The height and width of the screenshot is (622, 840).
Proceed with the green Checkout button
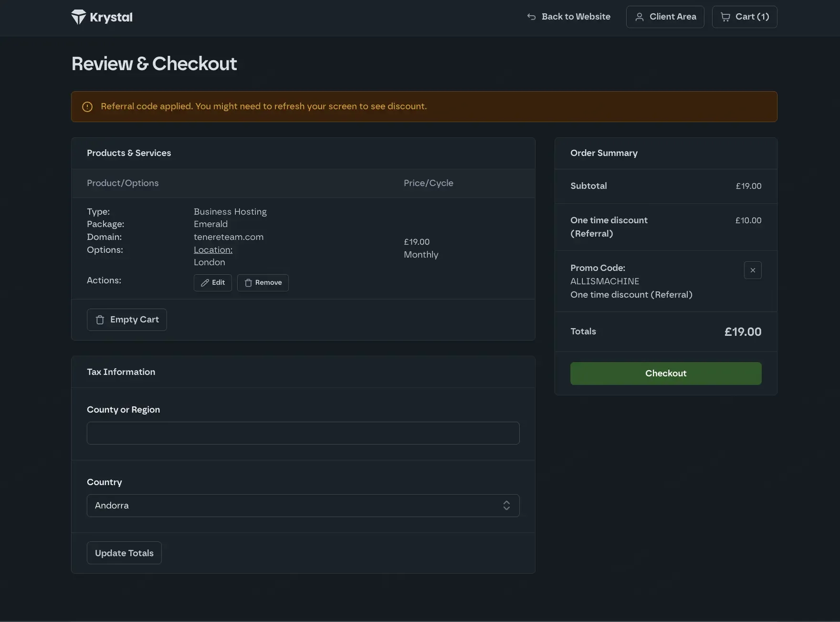pyautogui.click(x=666, y=373)
